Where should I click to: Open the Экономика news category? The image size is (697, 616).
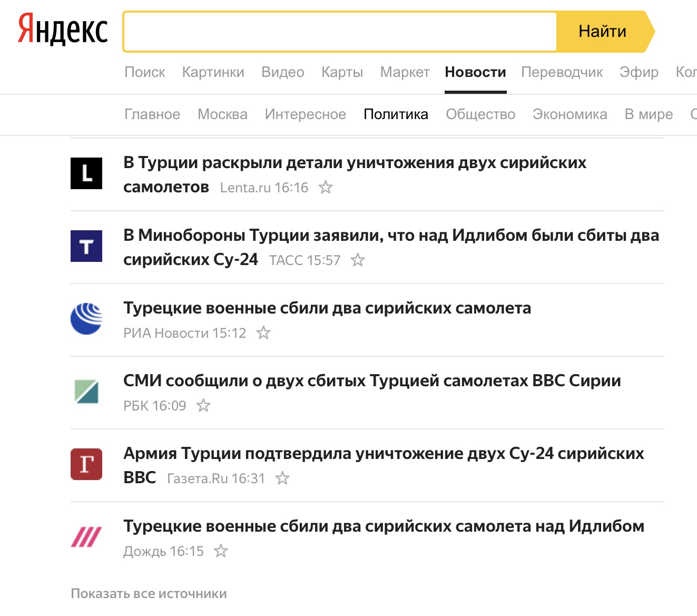coord(570,114)
